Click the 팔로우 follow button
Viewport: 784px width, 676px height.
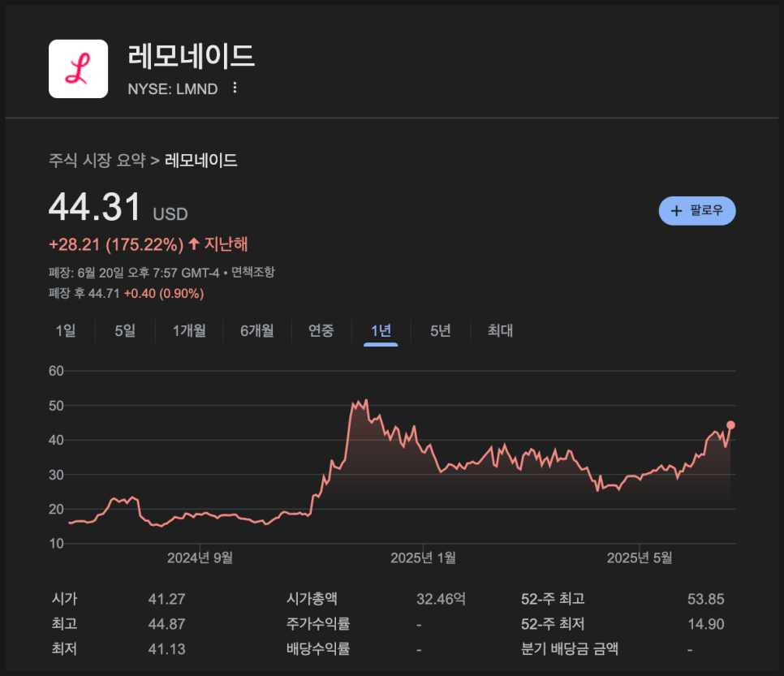point(697,210)
